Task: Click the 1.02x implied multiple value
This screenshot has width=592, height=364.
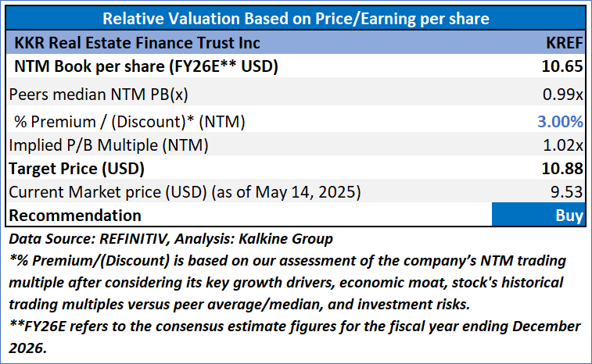Action: point(564,145)
